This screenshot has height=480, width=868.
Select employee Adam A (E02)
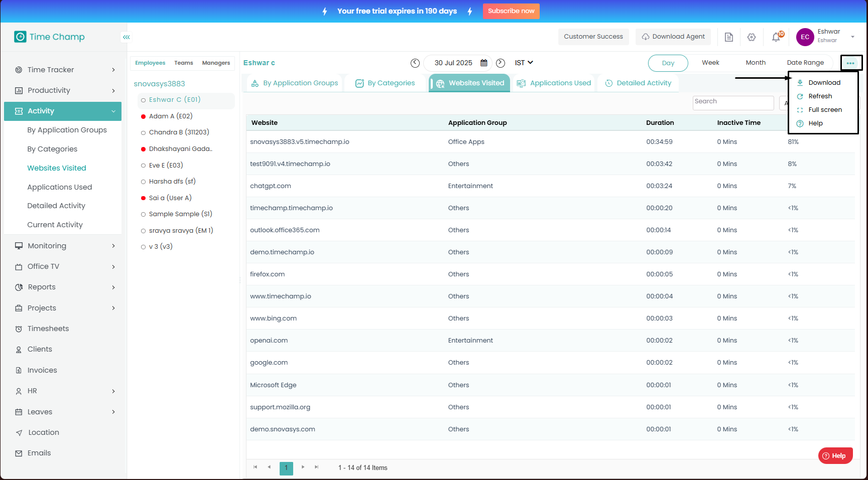tap(170, 116)
